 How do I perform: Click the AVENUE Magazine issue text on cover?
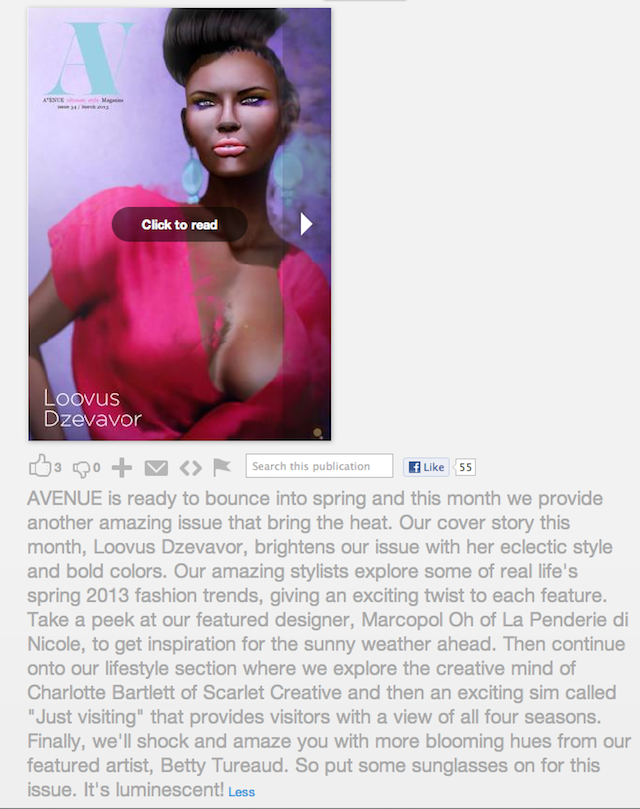click(x=83, y=103)
